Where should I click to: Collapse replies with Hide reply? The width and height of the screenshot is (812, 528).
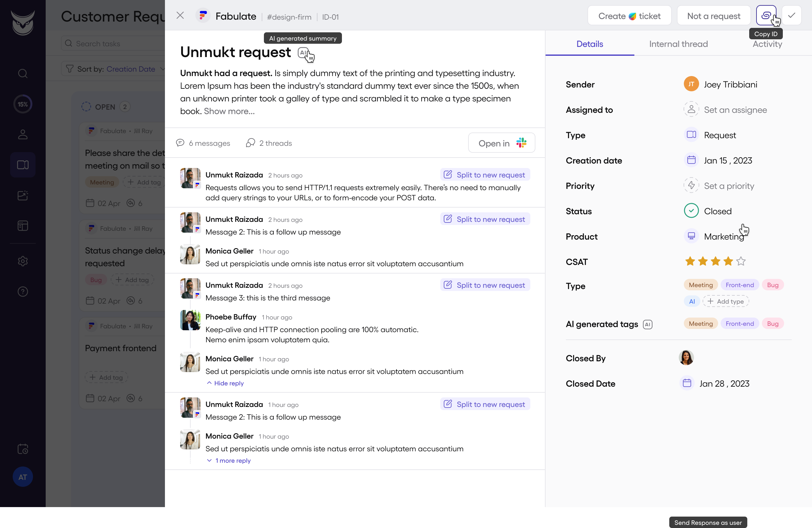pyautogui.click(x=225, y=383)
